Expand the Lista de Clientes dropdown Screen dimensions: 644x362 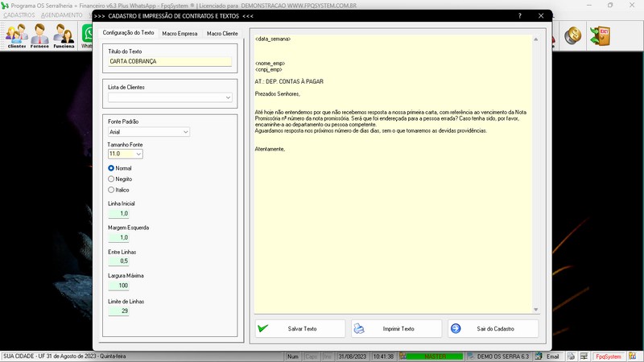point(228,97)
